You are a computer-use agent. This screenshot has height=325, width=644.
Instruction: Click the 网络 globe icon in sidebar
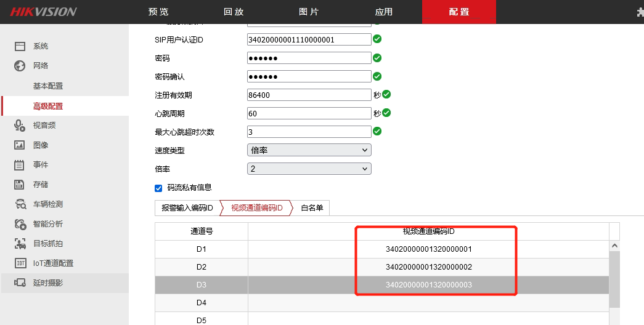[x=20, y=66]
